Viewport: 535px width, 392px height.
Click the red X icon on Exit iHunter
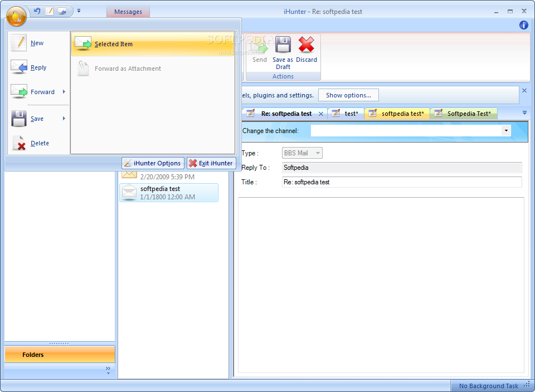[193, 163]
